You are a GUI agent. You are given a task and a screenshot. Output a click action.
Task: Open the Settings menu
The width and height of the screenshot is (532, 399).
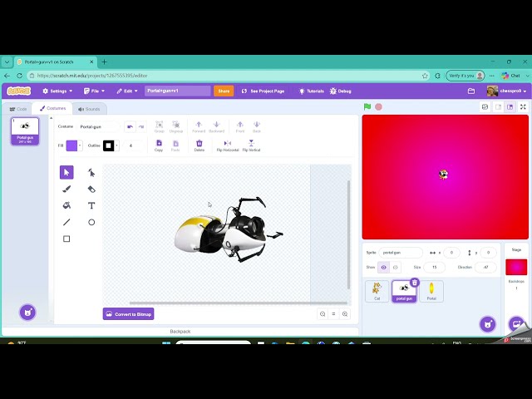(57, 91)
